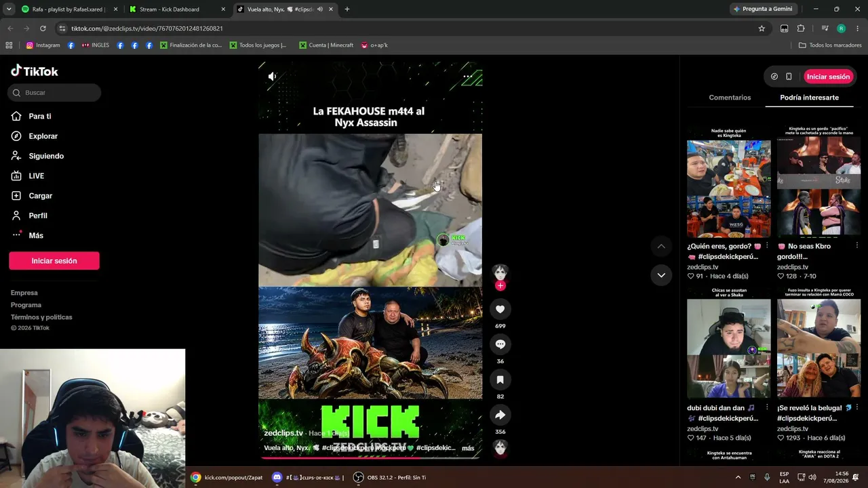Open options for dubi dubi dan video
The image size is (868, 488).
point(767,407)
